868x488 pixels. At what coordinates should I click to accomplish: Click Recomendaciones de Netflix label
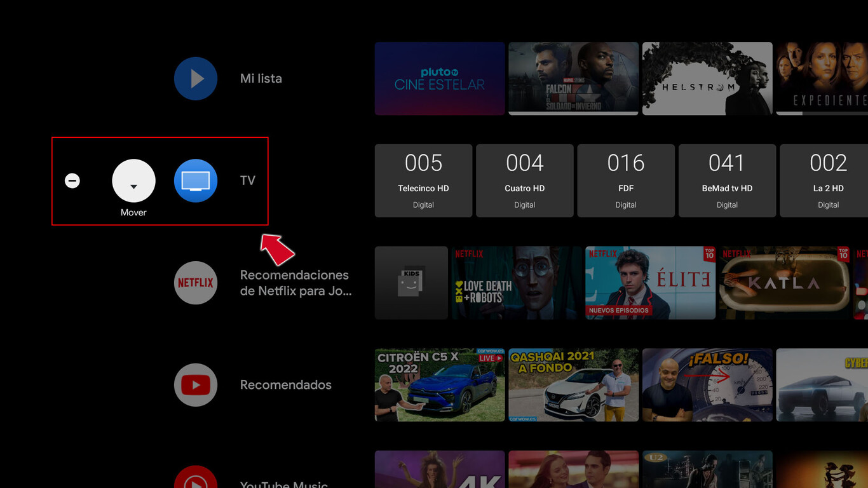coord(295,283)
